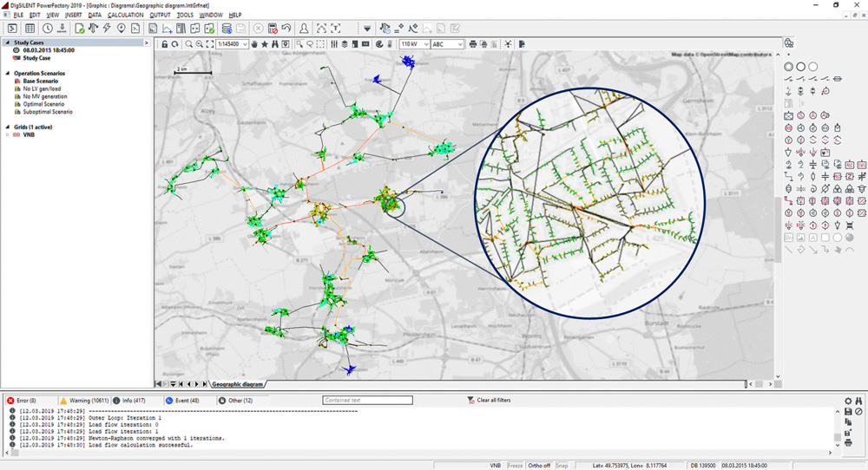
Task: Click the redraw/rotate arrow icon
Action: [175, 44]
